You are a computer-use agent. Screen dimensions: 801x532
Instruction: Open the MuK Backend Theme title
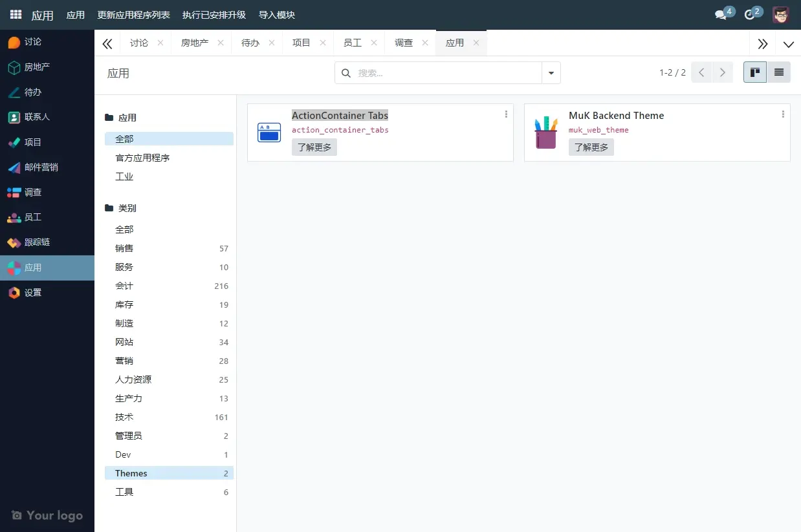[616, 116]
